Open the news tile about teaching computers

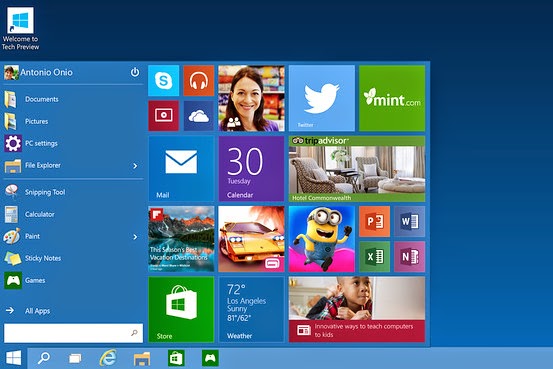pyautogui.click(x=357, y=309)
